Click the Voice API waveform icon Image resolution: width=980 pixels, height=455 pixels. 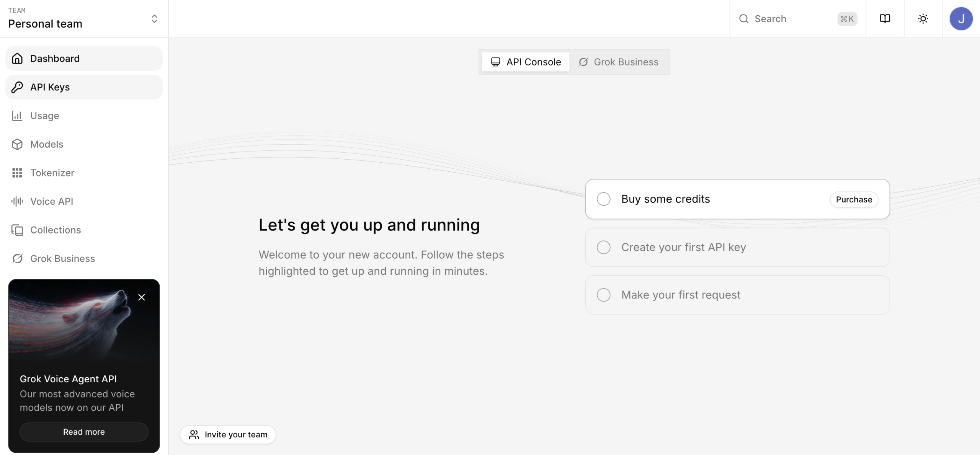(x=17, y=201)
